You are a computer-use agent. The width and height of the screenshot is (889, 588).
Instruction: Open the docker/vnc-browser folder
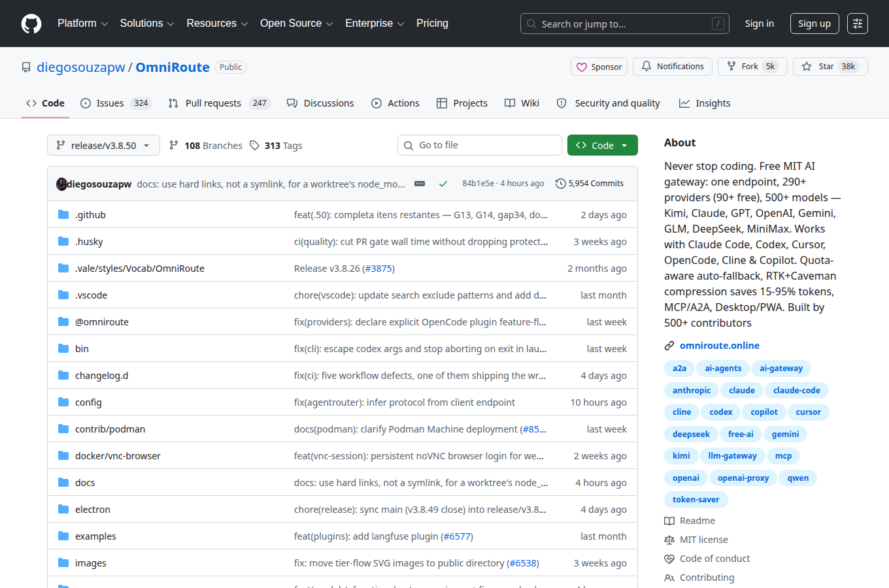pos(118,456)
